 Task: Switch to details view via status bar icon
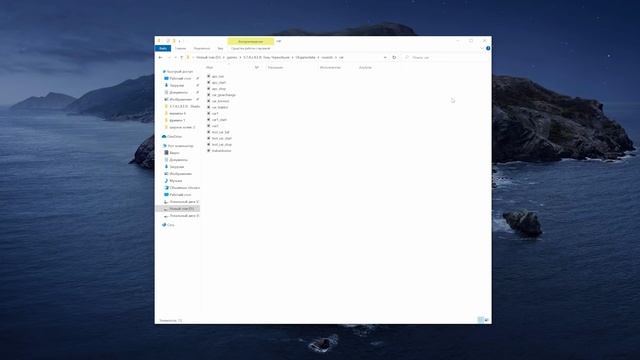pos(480,320)
